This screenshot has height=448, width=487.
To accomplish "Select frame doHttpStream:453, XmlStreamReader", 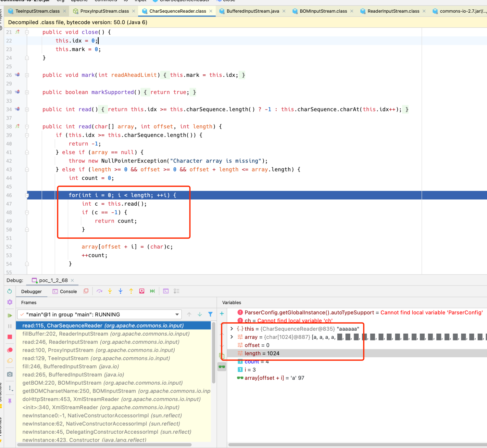I will [x=113, y=399].
